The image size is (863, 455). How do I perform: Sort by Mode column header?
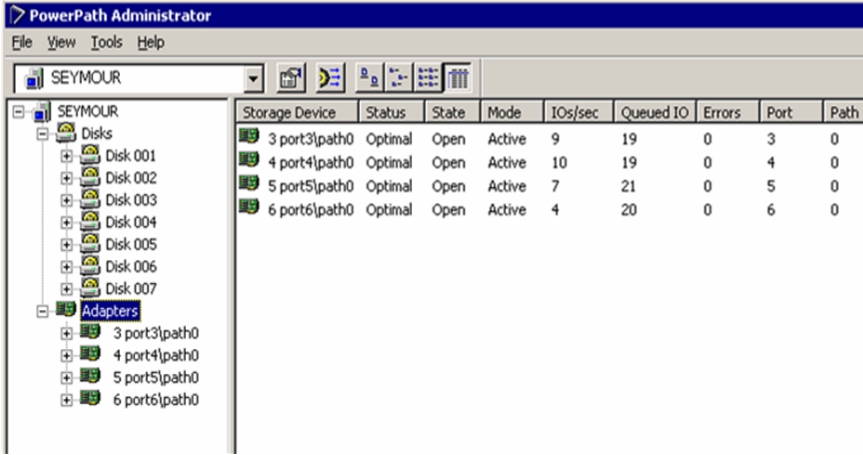512,112
